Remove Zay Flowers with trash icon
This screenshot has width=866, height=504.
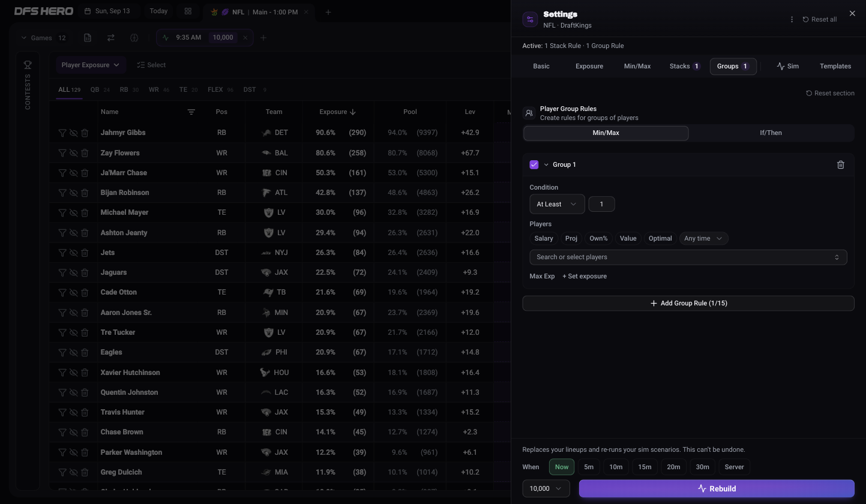85,153
